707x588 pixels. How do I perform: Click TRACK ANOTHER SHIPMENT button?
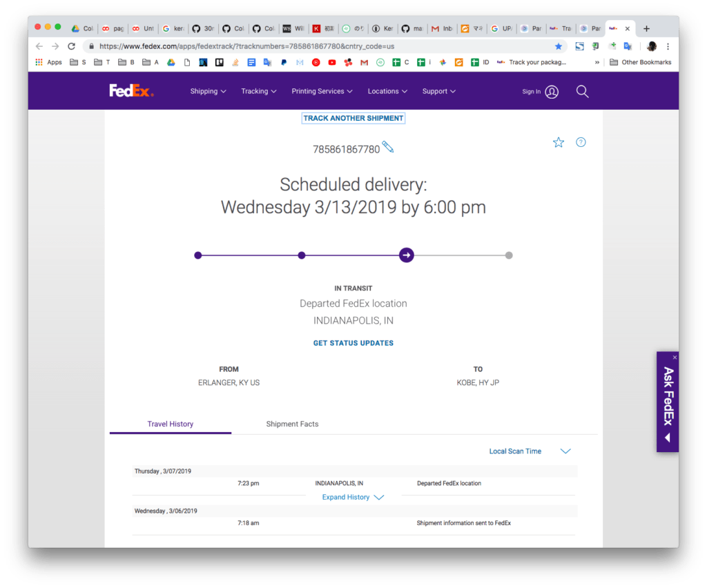click(x=353, y=118)
